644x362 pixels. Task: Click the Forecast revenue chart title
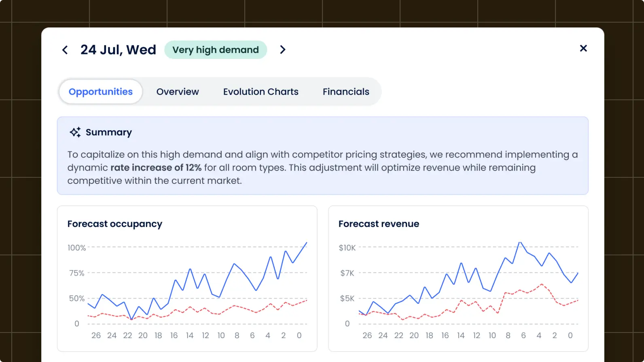[379, 224]
